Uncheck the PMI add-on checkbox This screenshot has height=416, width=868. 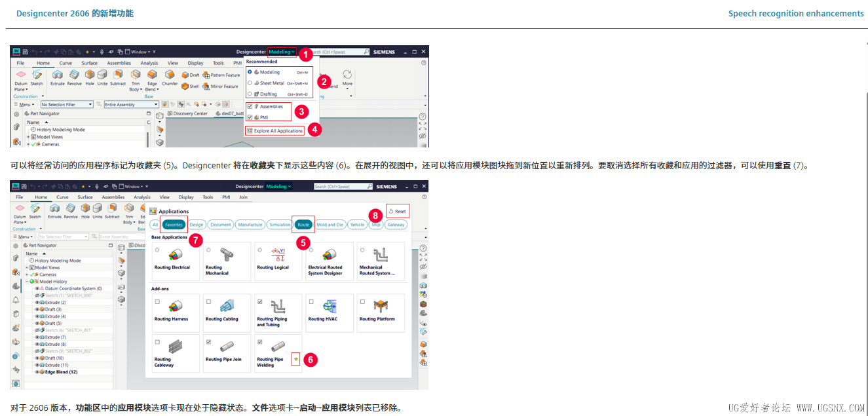click(250, 117)
